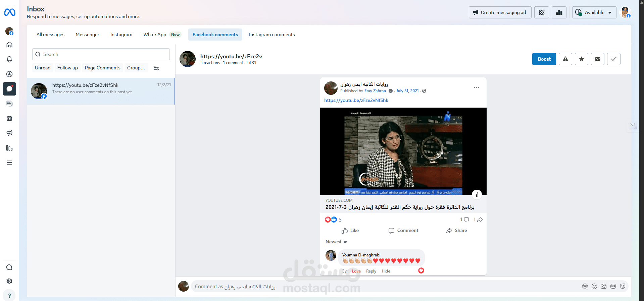644x301 pixels.
Task: Mark conversation as follow up star
Action: pos(582,59)
